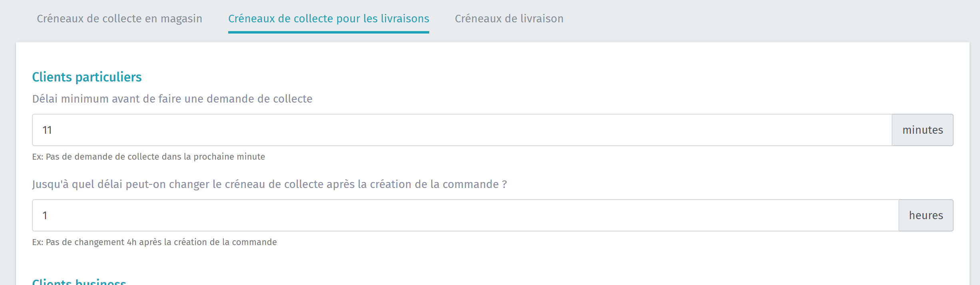Click the hint about changement 4h après

(x=154, y=242)
